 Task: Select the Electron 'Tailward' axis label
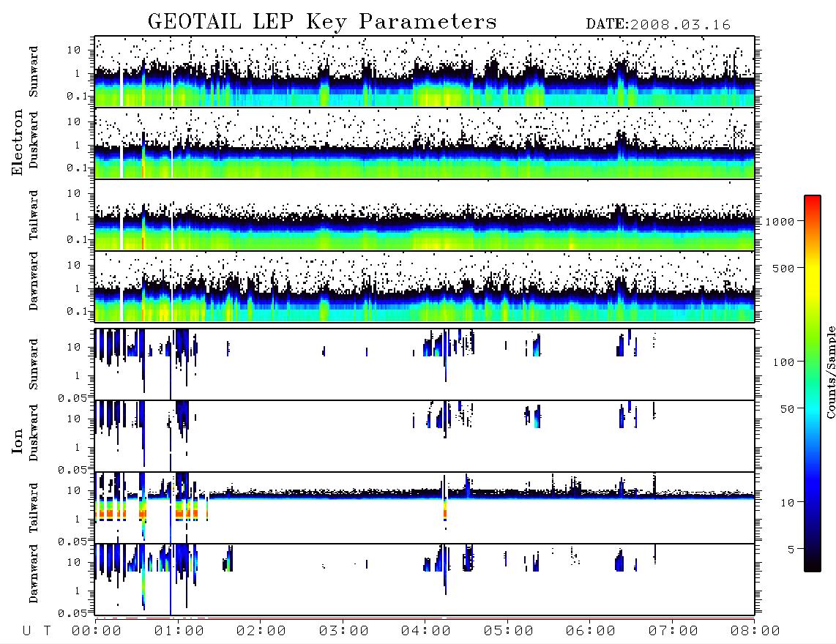click(34, 215)
